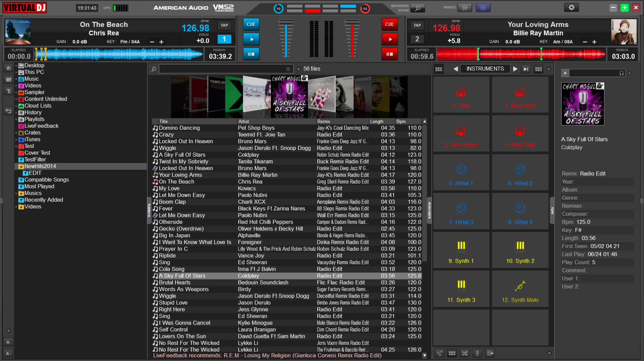Seek in the left deck blue waveform
This screenshot has width=644, height=361.
click(x=118, y=54)
